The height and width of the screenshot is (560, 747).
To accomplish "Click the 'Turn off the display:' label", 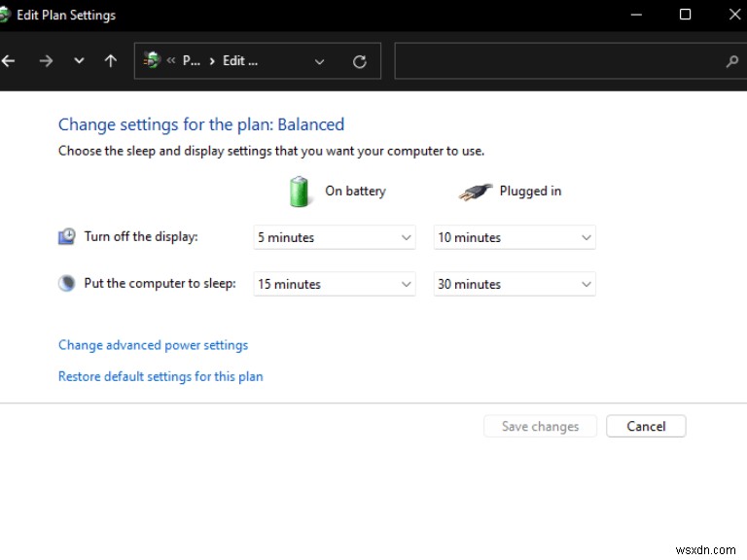I will 141,236.
